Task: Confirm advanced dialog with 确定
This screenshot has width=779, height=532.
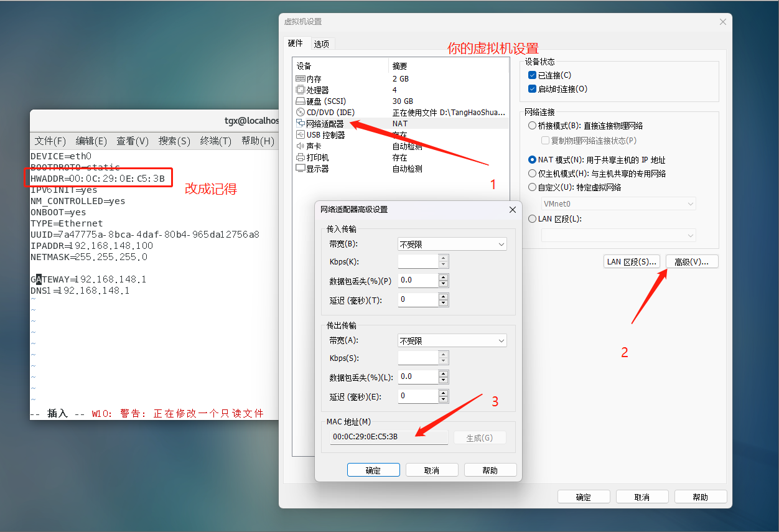Action: (373, 470)
